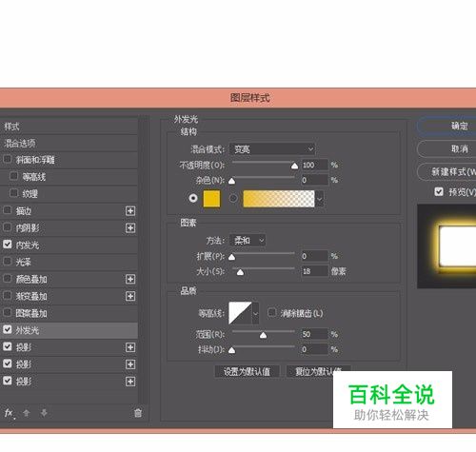Click the move effect up arrow
This screenshot has width=476, height=452.
coord(27,413)
